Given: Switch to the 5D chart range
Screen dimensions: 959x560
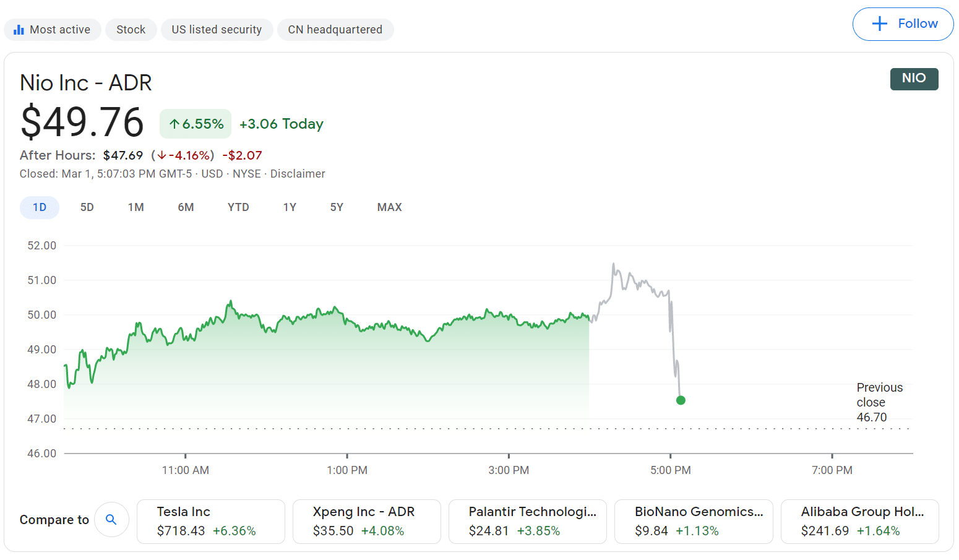Looking at the screenshot, I should coord(87,207).
